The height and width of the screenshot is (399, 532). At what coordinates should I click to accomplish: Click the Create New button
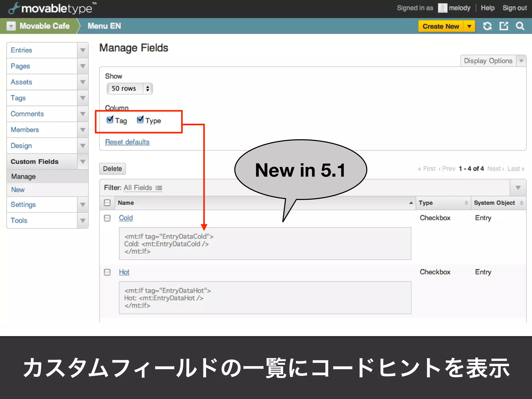pos(441,26)
